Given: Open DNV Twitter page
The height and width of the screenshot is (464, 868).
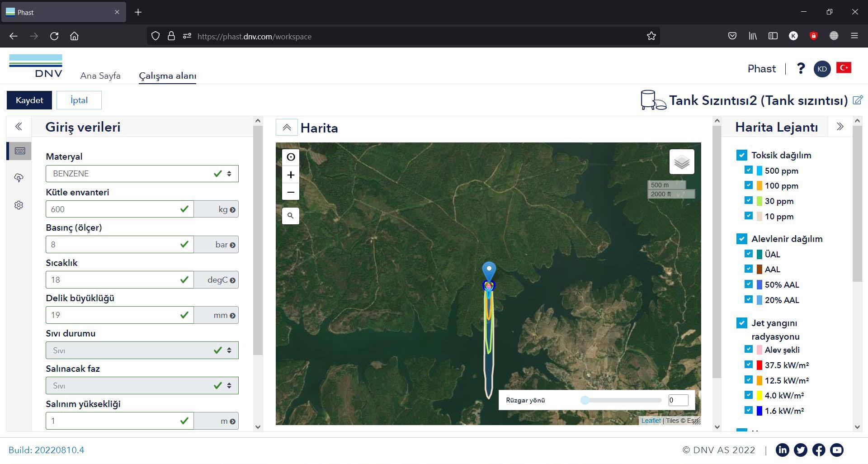Looking at the screenshot, I should click(801, 450).
